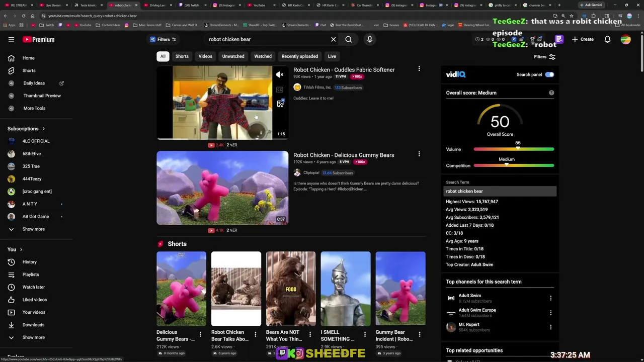Open AB Got Game subscription
644x362 pixels.
pos(36,217)
